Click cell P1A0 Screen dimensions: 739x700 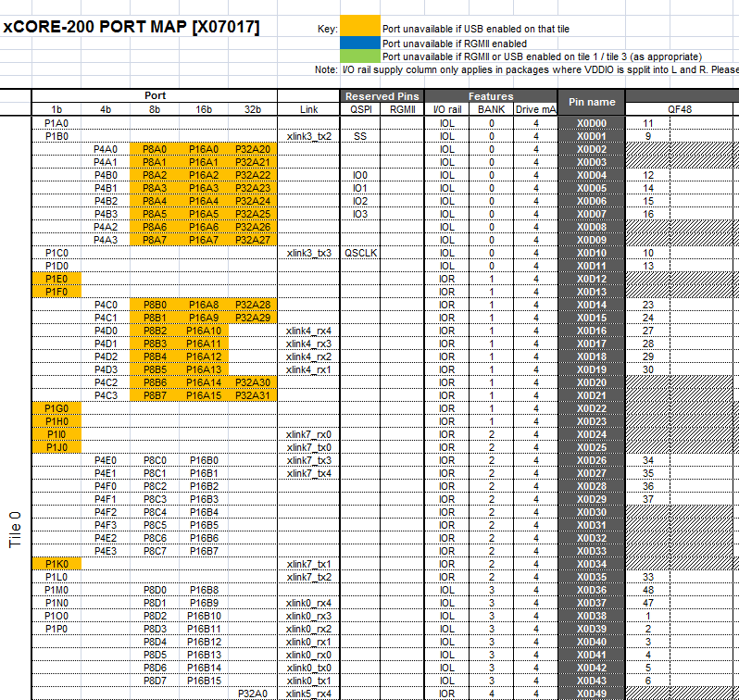(x=56, y=123)
